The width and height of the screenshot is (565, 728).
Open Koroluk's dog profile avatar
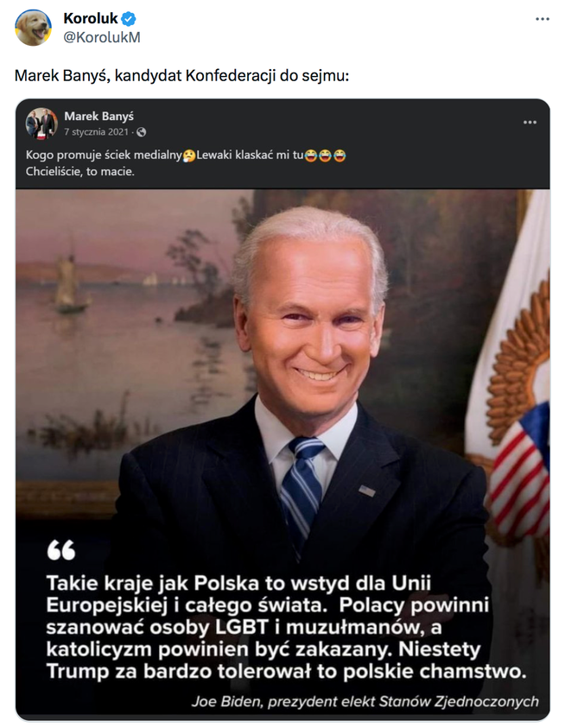click(33, 28)
